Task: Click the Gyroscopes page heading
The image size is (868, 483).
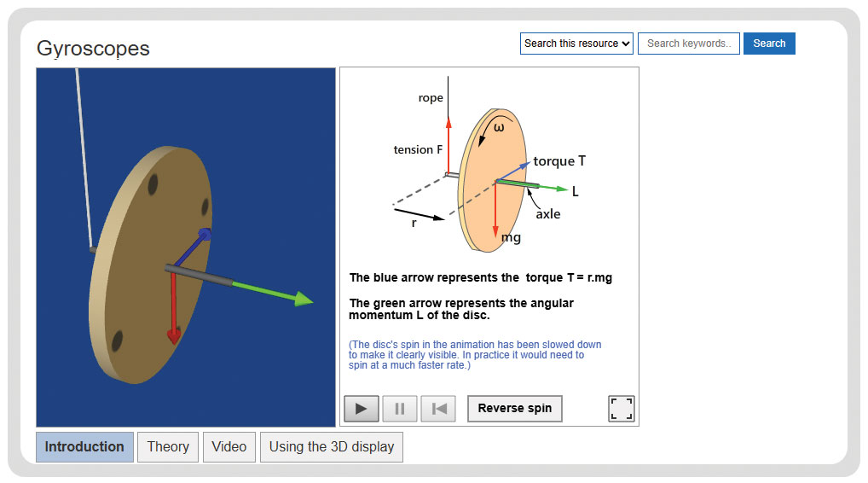Action: 93,49
